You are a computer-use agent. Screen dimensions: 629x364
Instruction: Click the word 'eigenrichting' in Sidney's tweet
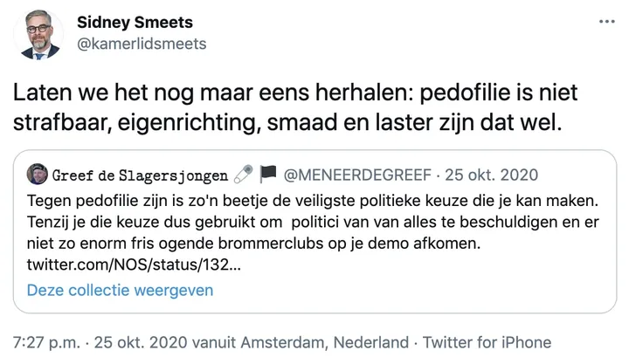pyautogui.click(x=169, y=124)
